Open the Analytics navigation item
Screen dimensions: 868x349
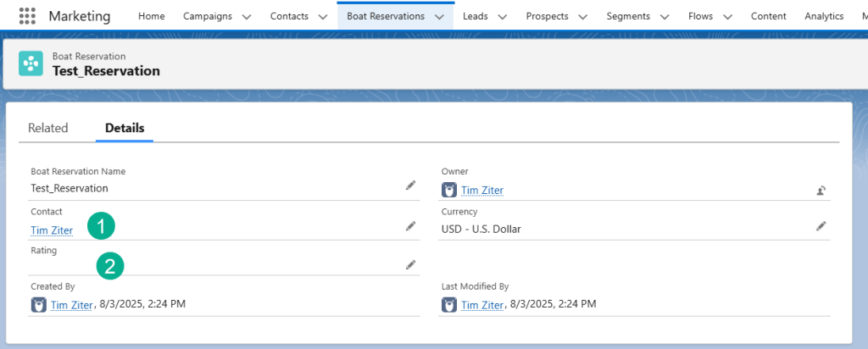tap(823, 16)
